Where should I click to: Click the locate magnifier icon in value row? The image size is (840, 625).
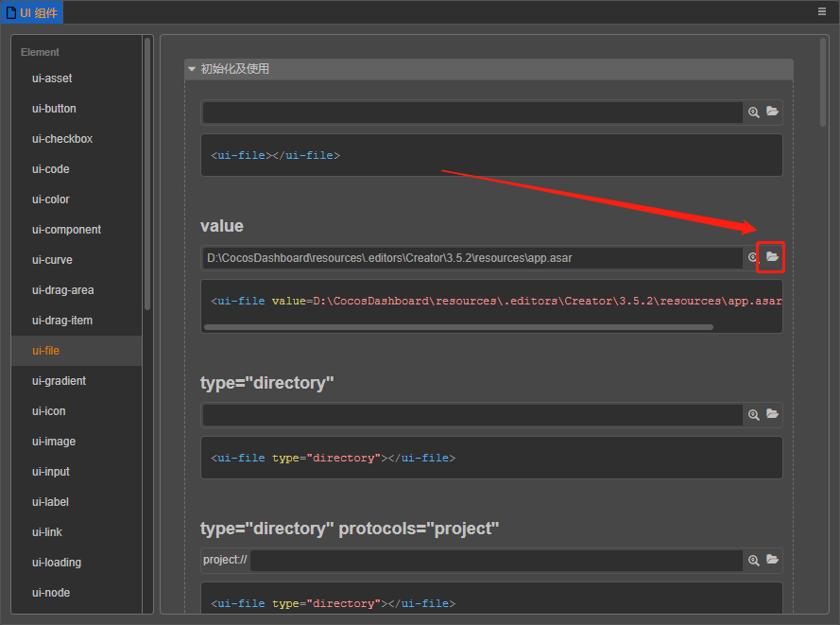coord(753,257)
